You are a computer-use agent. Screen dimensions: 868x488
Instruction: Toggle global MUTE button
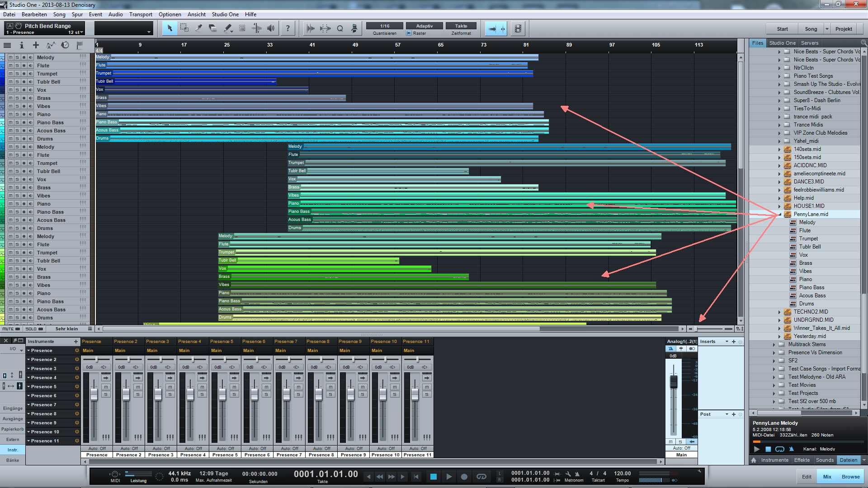coord(11,329)
